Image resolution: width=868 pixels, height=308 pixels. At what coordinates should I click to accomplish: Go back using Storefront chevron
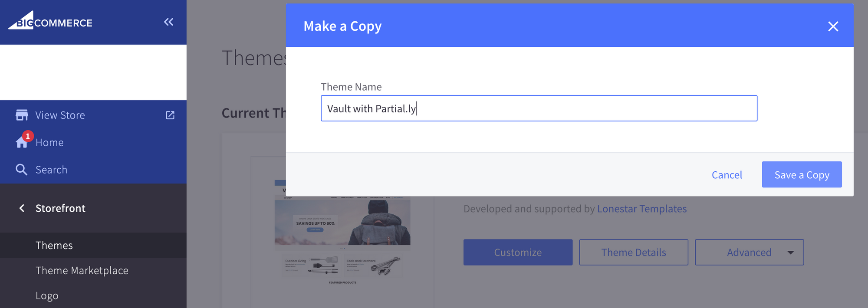[x=22, y=208]
